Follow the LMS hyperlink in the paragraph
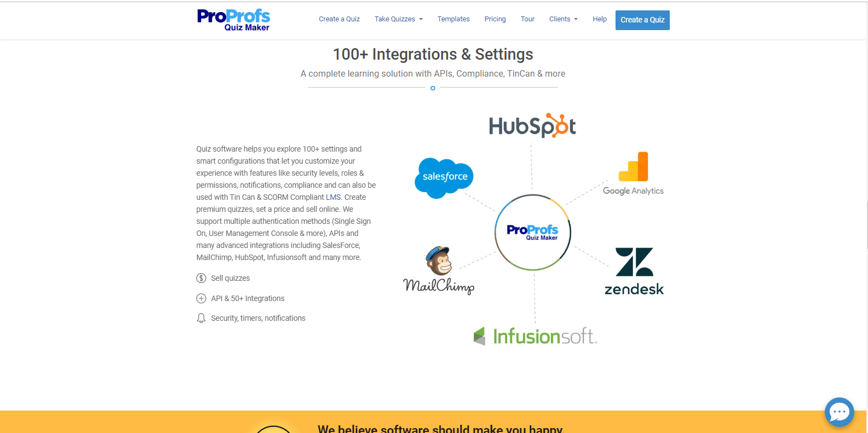This screenshot has width=868, height=433. tap(333, 197)
